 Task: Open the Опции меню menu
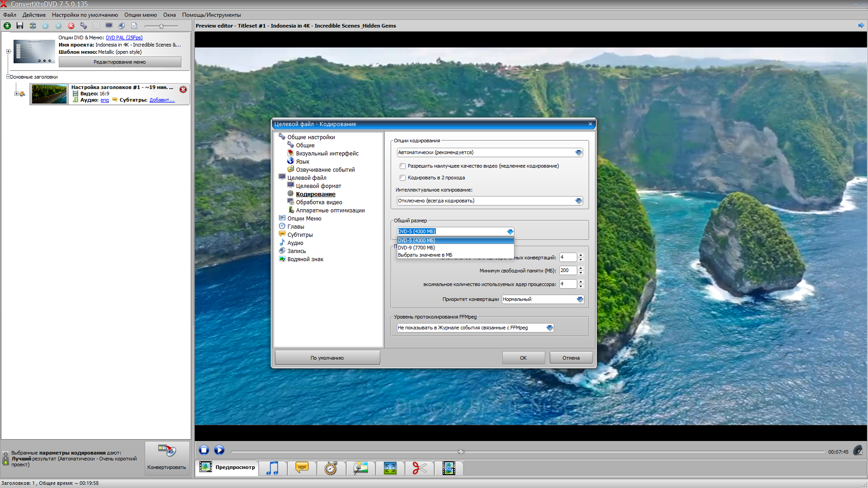tap(141, 15)
